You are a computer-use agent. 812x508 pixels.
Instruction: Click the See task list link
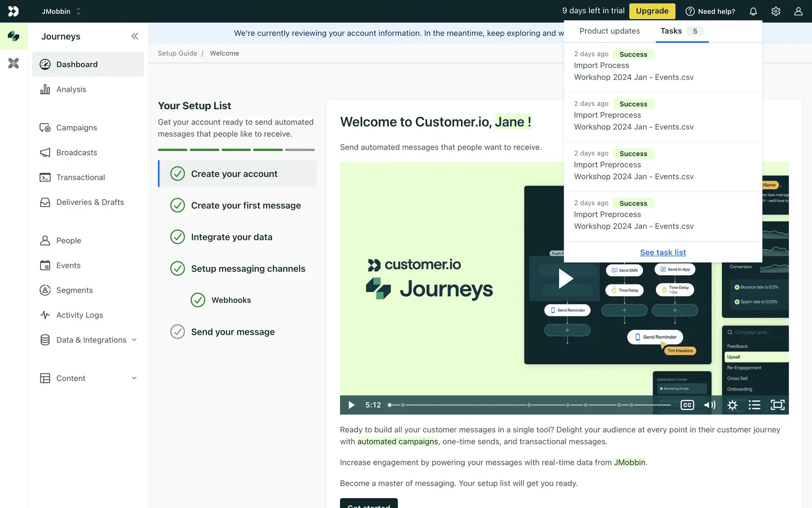pyautogui.click(x=663, y=252)
